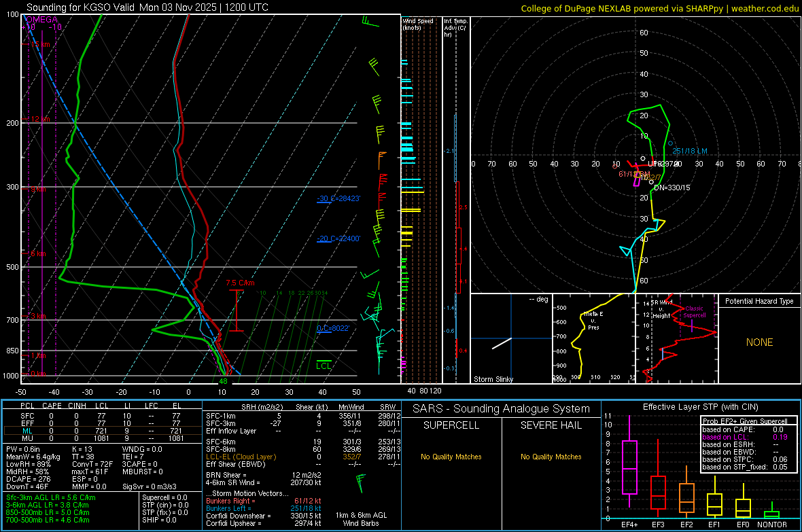
Task: Click the 'EF2' axis label
Action: pos(686,525)
